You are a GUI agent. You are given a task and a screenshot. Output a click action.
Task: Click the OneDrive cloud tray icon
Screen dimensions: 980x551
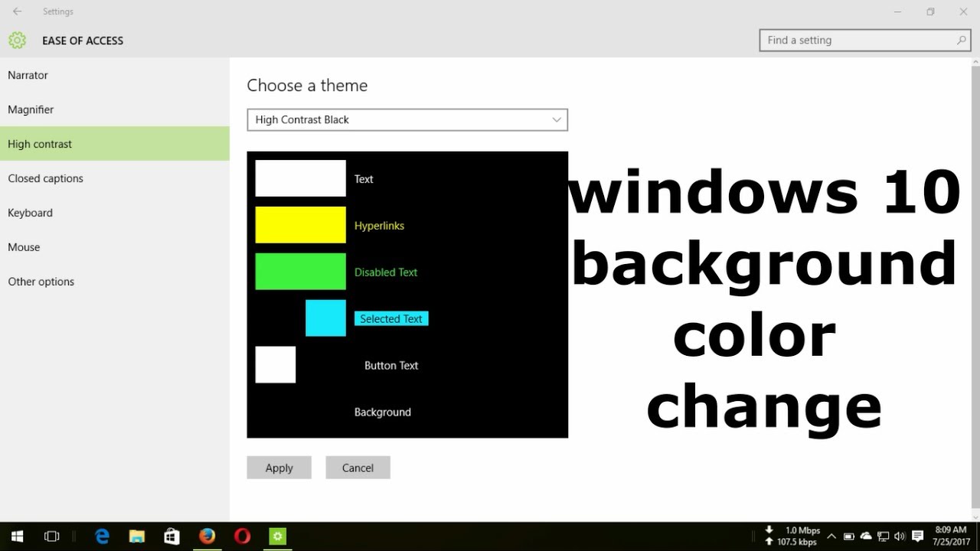click(x=866, y=536)
